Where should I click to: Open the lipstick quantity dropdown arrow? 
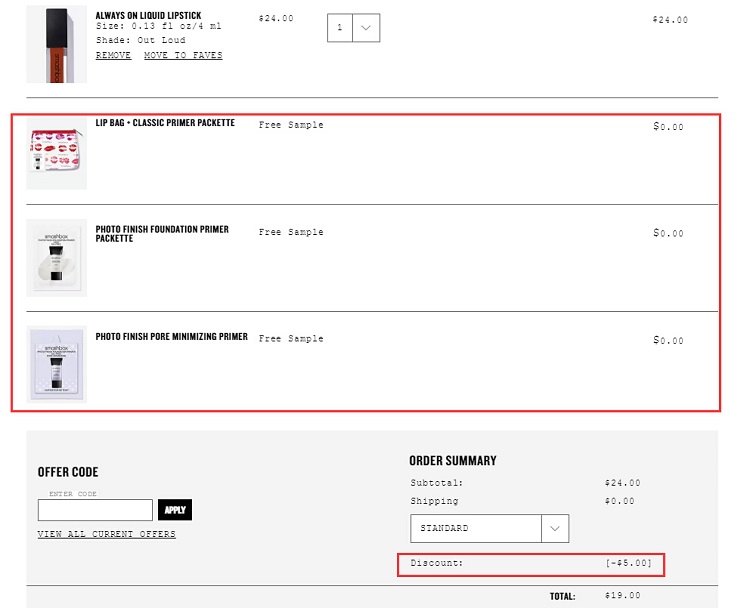pyautogui.click(x=366, y=28)
